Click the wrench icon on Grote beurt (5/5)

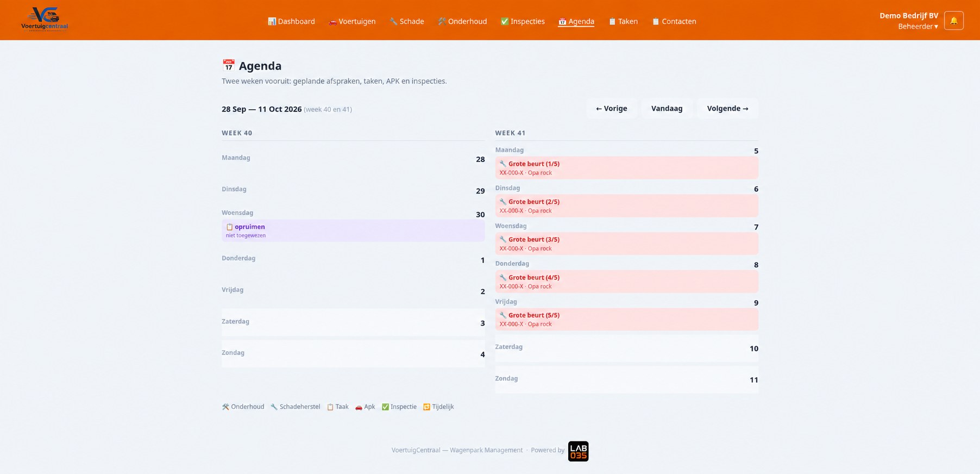coord(503,315)
